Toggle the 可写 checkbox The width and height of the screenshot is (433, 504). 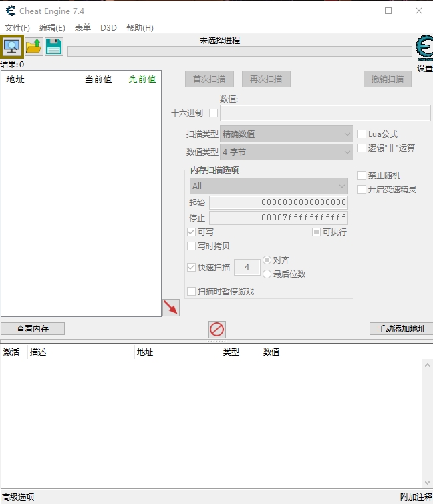191,232
